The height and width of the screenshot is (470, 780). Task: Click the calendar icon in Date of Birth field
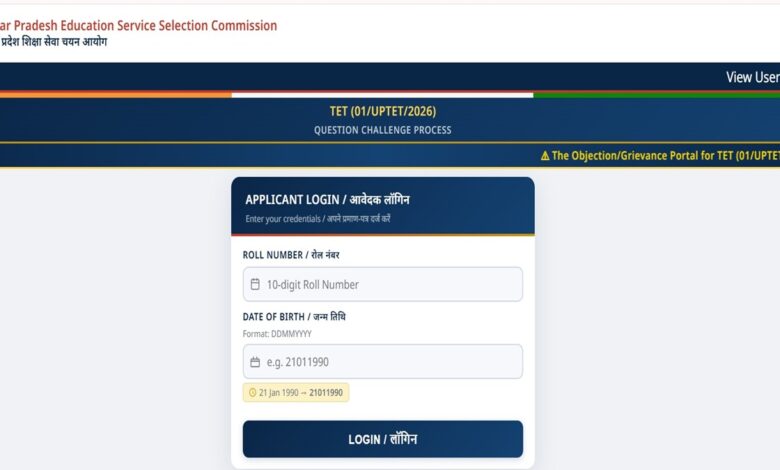(x=255, y=362)
